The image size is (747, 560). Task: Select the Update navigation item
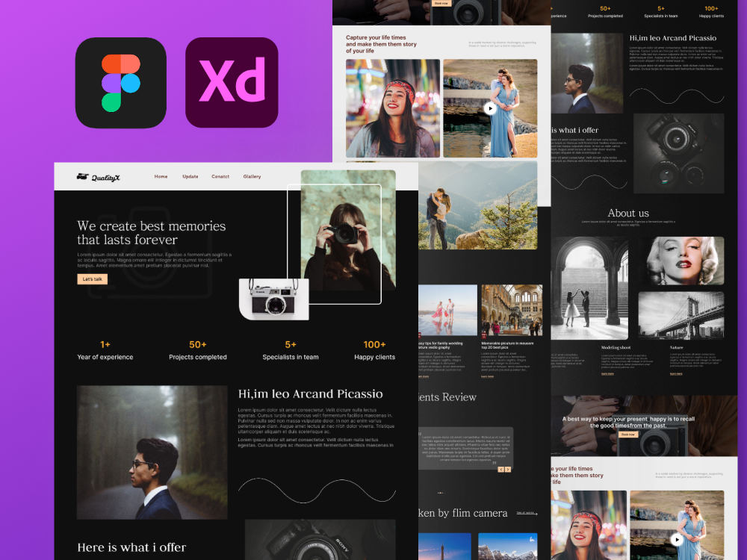[x=190, y=176]
